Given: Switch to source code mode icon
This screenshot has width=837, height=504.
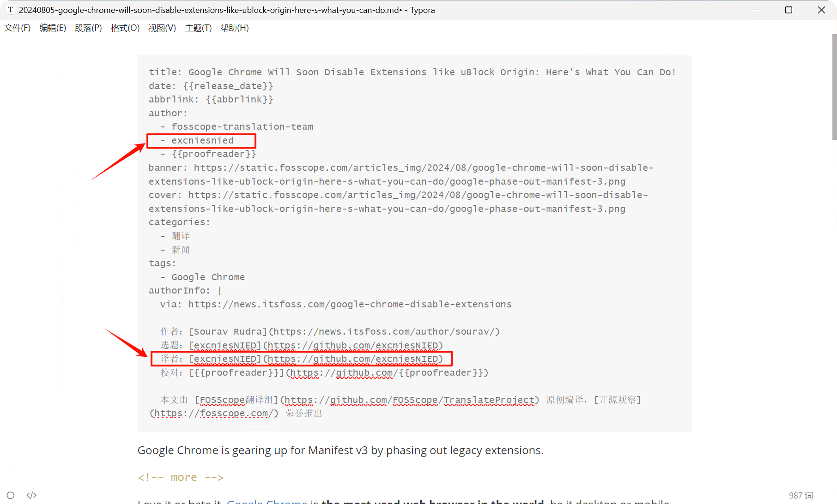Looking at the screenshot, I should (31, 495).
